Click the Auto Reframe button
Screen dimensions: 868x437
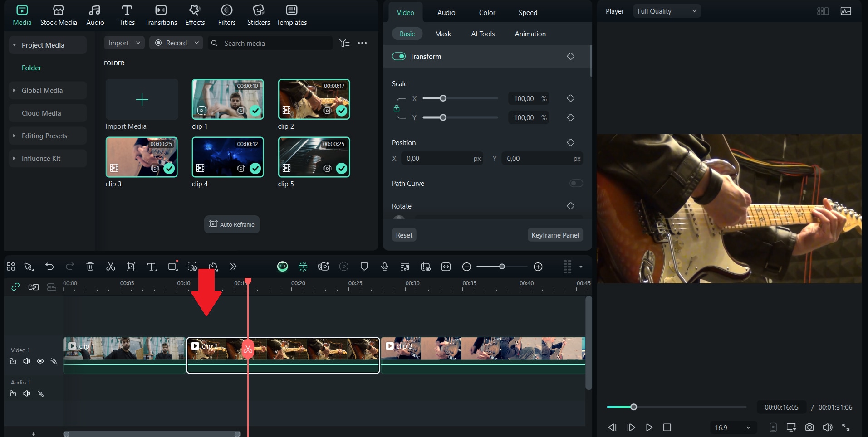point(232,224)
